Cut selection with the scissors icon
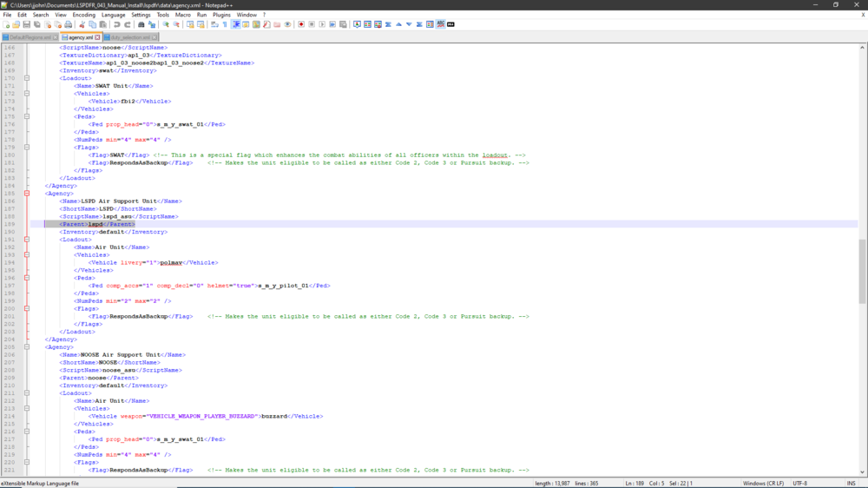 point(82,24)
